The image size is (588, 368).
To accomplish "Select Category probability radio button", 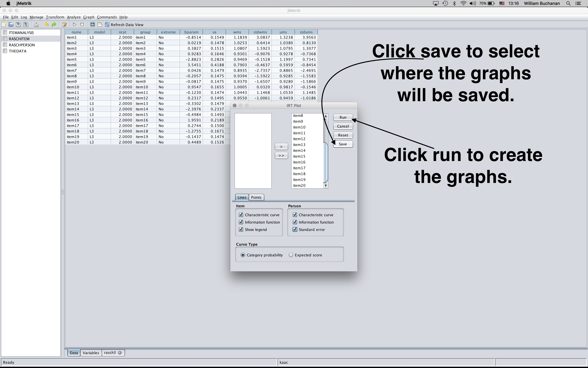I will 243,255.
